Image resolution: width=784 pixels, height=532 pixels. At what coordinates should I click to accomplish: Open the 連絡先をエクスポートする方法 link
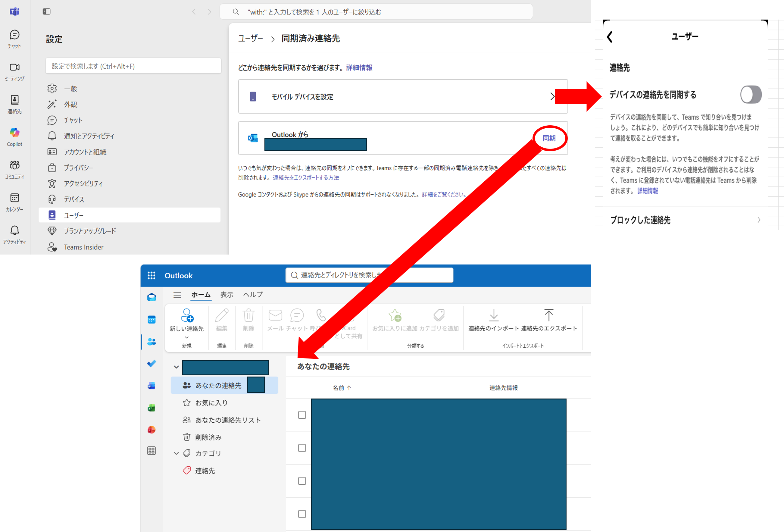point(306,177)
